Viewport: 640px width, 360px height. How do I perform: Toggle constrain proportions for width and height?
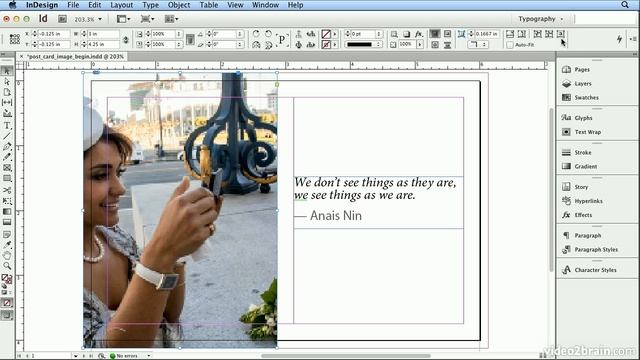[126, 40]
